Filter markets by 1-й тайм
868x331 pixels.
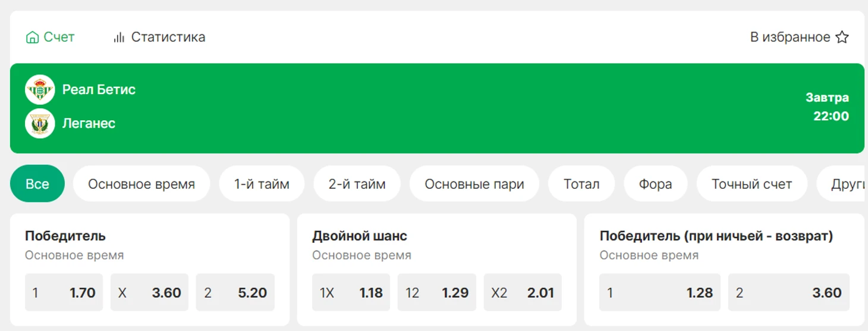point(262,184)
